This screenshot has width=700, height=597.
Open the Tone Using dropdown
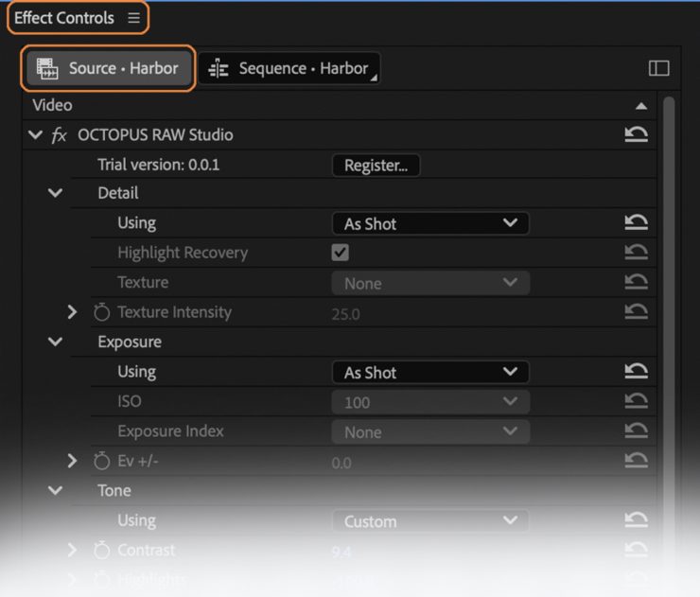tap(430, 521)
